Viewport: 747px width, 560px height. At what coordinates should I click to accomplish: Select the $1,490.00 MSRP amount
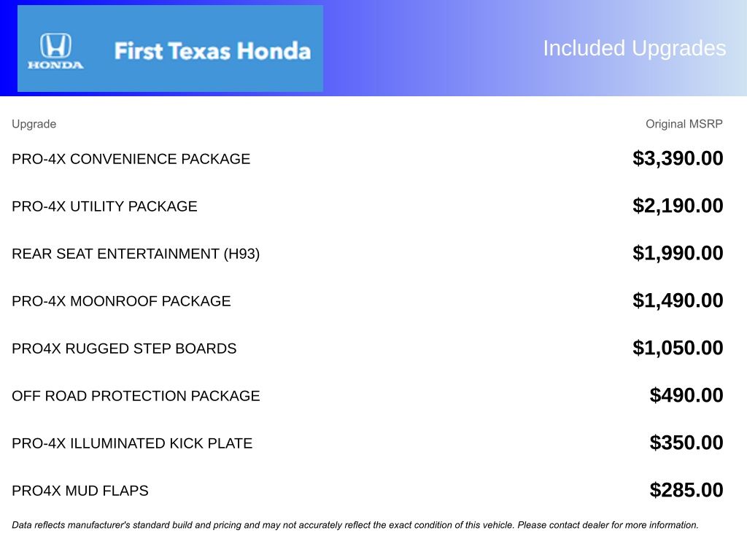(678, 301)
